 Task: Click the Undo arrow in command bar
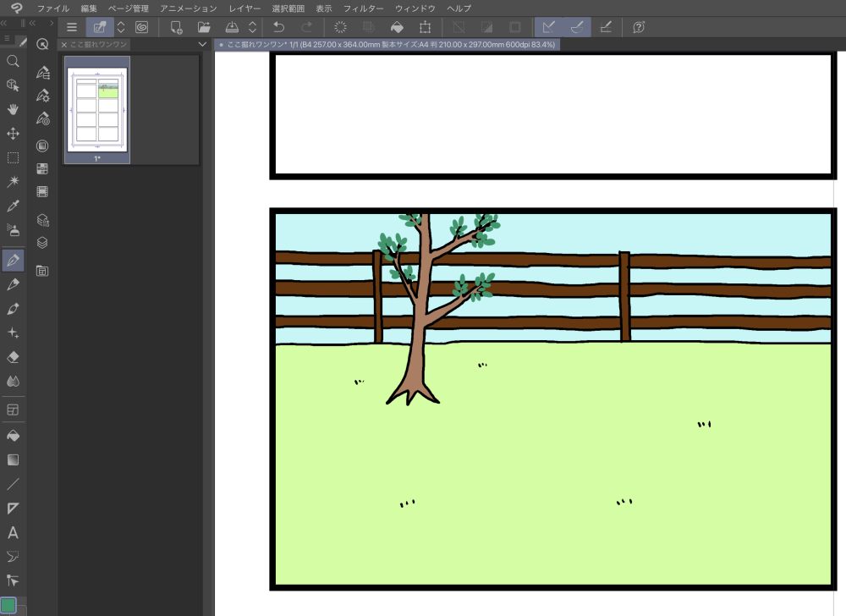[x=278, y=27]
